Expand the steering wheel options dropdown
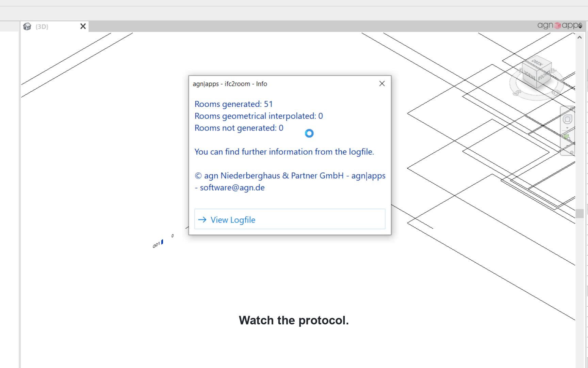This screenshot has height=368, width=588. tap(567, 128)
